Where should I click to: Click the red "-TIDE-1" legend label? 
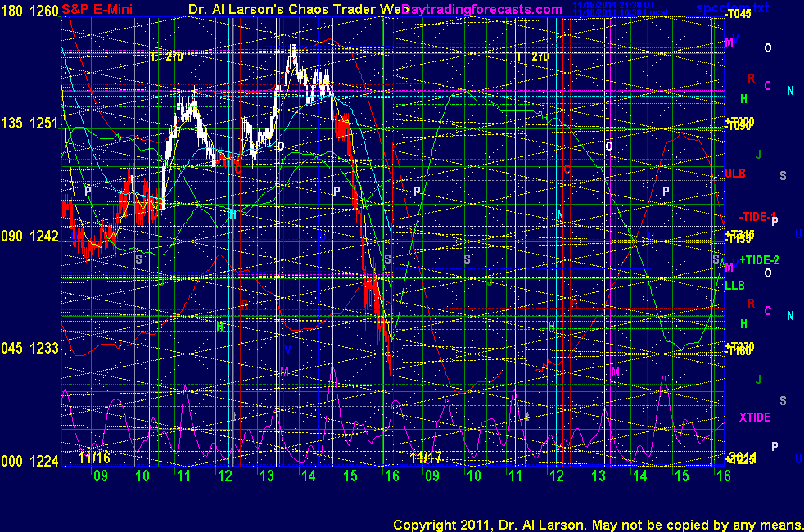click(757, 217)
